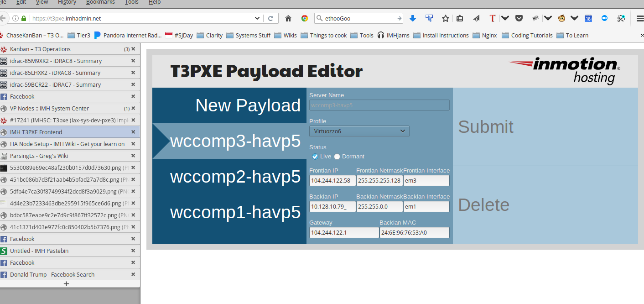Click the Submit button

(x=486, y=127)
